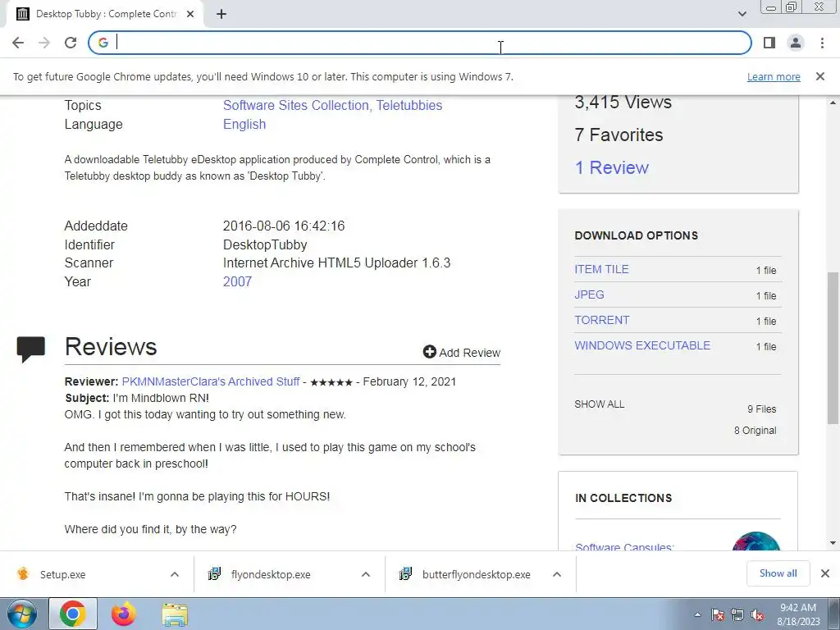Open the Software Sites Collection topic

[296, 106]
